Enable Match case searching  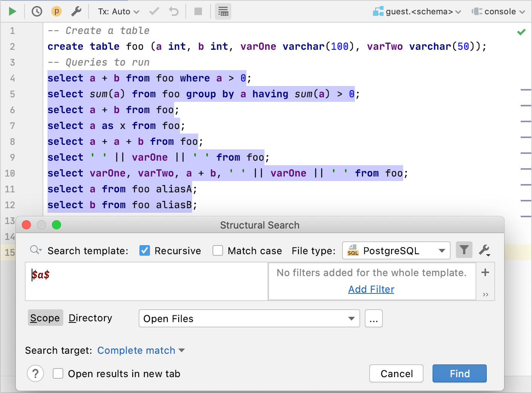click(x=218, y=250)
